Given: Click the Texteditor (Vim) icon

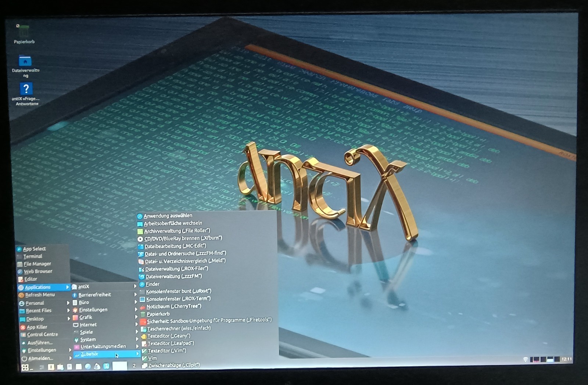Looking at the screenshot, I should tap(144, 351).
